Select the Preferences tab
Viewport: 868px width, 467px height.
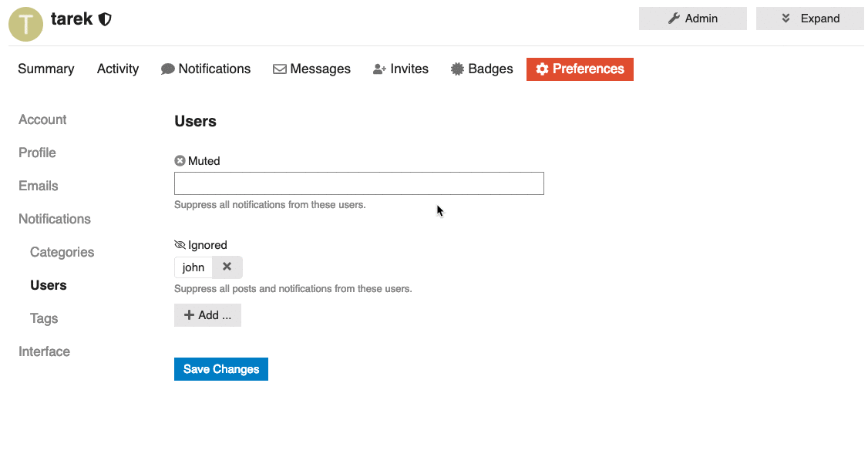(x=580, y=69)
